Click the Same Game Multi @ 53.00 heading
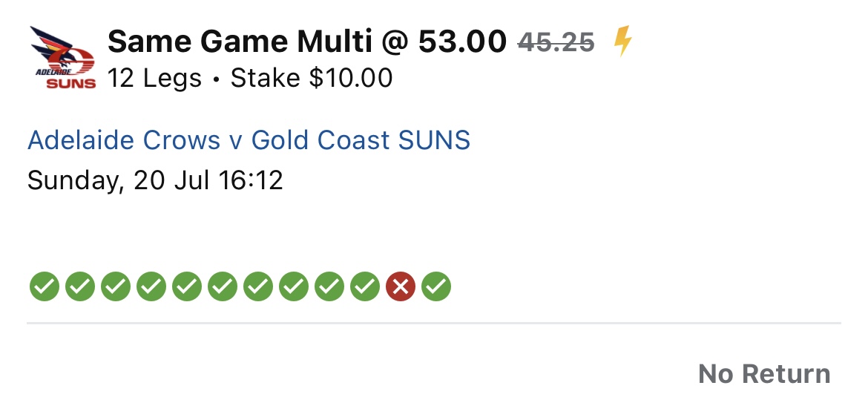The image size is (868, 397). click(307, 42)
